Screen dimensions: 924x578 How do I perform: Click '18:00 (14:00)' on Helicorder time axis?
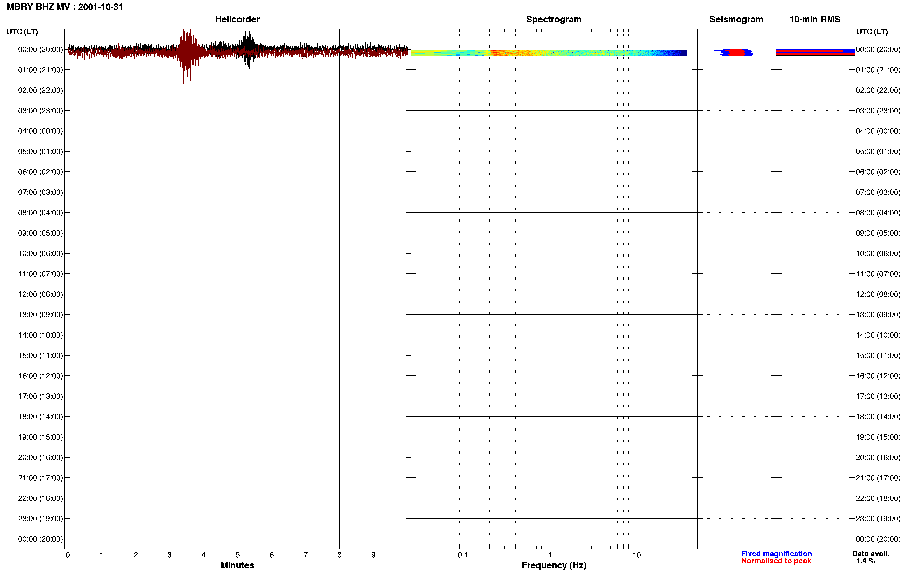click(41, 417)
